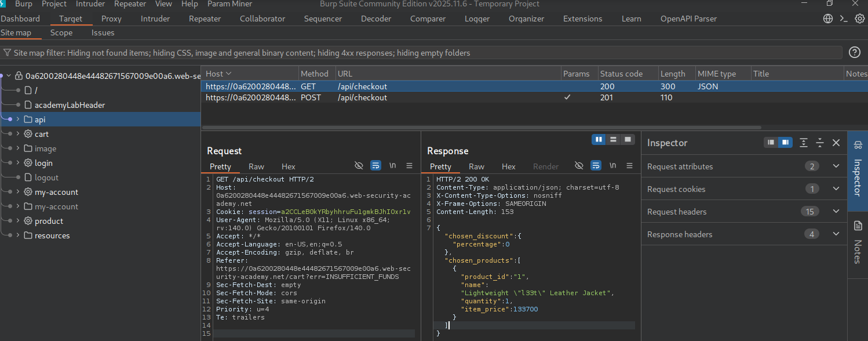
Task: Click the folder icon beside image
Action: pos(28,148)
